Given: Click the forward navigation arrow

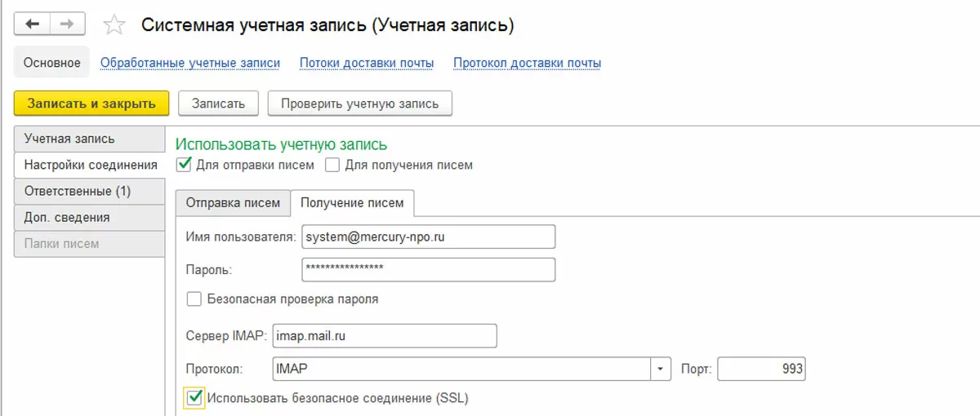Looking at the screenshot, I should pyautogui.click(x=69, y=24).
